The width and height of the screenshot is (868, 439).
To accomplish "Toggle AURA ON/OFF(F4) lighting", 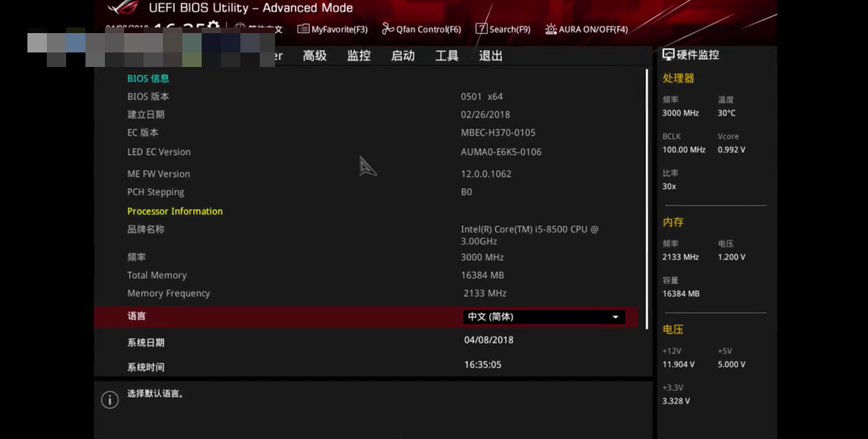I will [x=593, y=29].
